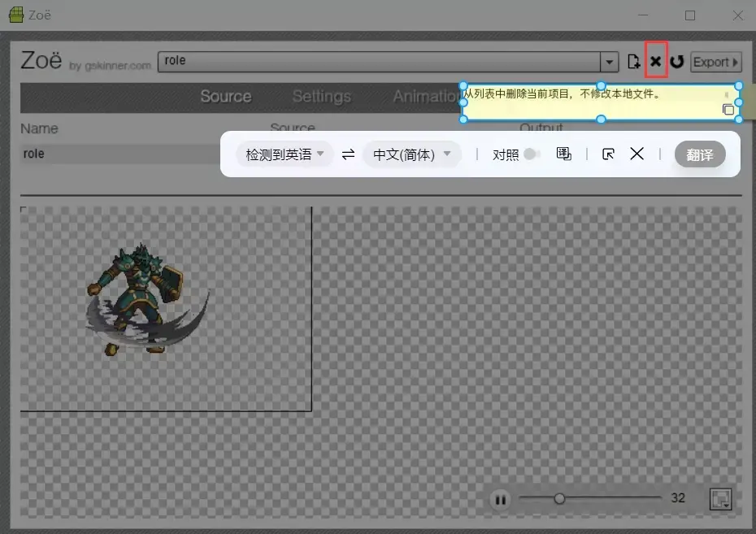756x534 pixels.
Task: Click the warrior sprite preview
Action: click(147, 300)
